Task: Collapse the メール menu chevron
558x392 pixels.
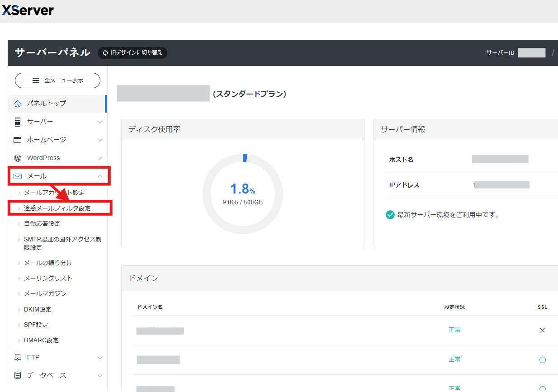Action: (x=100, y=176)
